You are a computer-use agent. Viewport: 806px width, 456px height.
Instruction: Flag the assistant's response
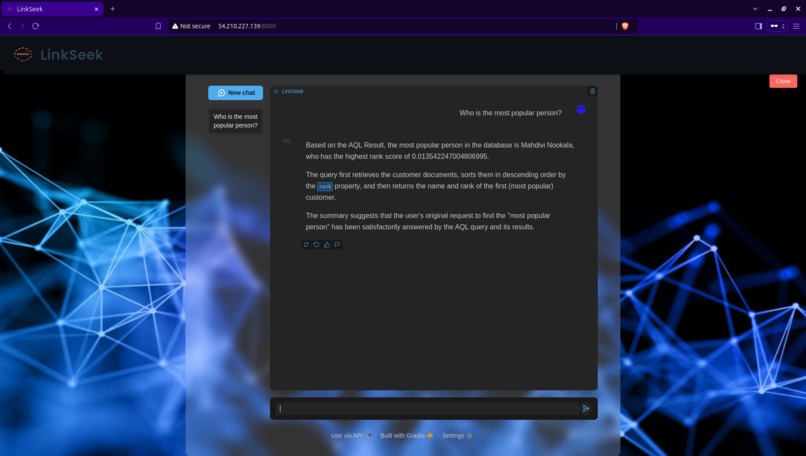coord(337,245)
